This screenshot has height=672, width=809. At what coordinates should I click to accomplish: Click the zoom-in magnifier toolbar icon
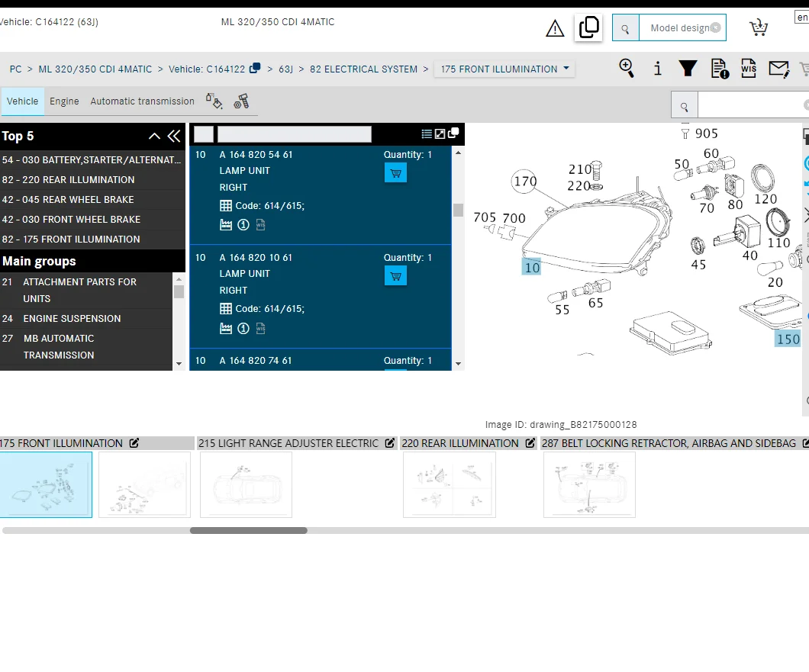click(x=627, y=68)
